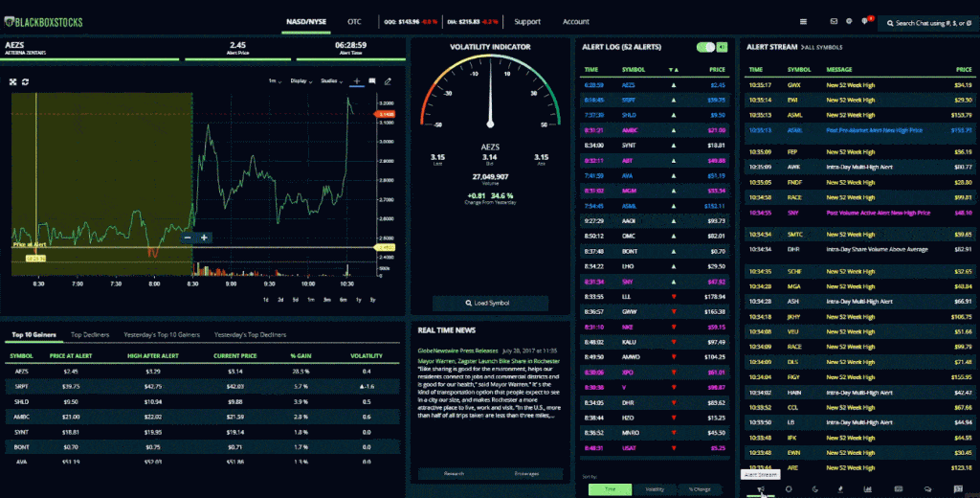The height and width of the screenshot is (498, 980).
Task: Click the notification icon with red badge
Action: (x=866, y=21)
